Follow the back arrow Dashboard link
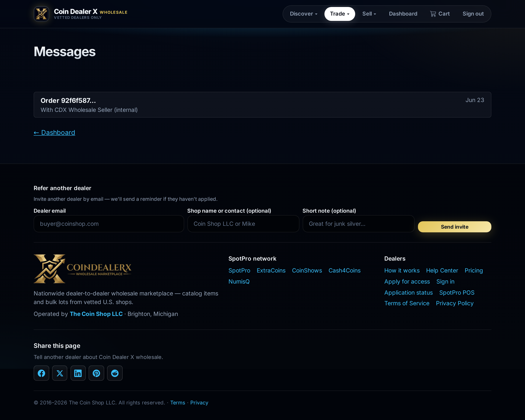 [54, 132]
